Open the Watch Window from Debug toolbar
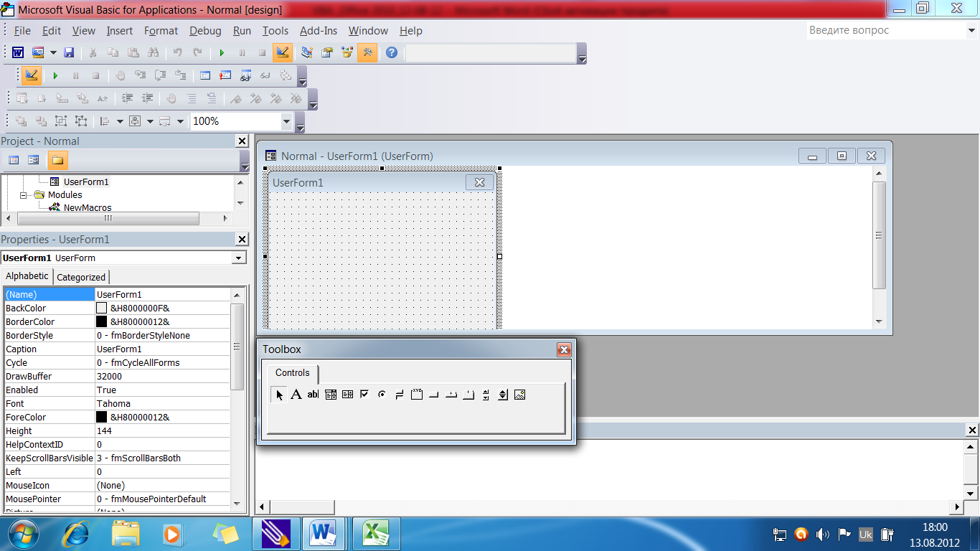 point(245,75)
